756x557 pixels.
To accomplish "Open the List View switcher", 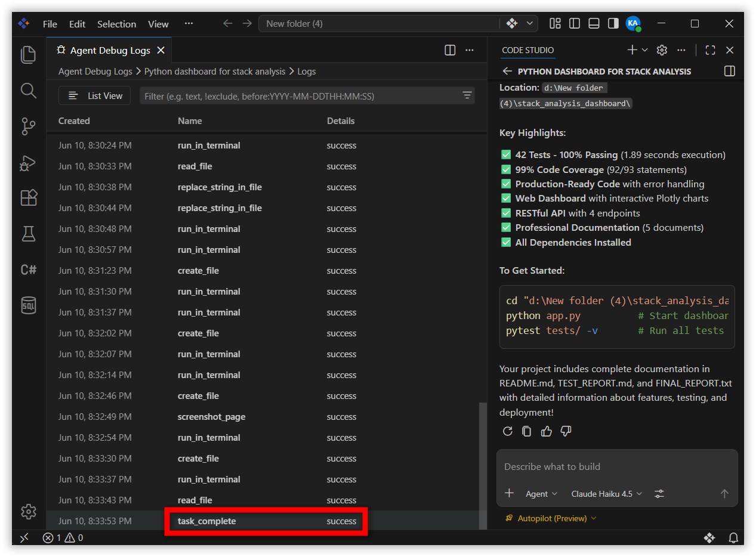I will click(95, 95).
